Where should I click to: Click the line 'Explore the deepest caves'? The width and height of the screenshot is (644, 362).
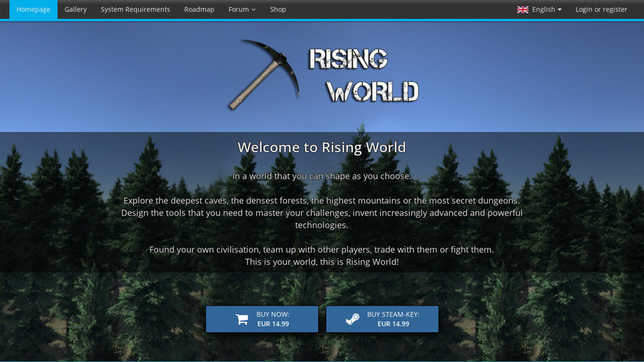pyautogui.click(x=321, y=200)
